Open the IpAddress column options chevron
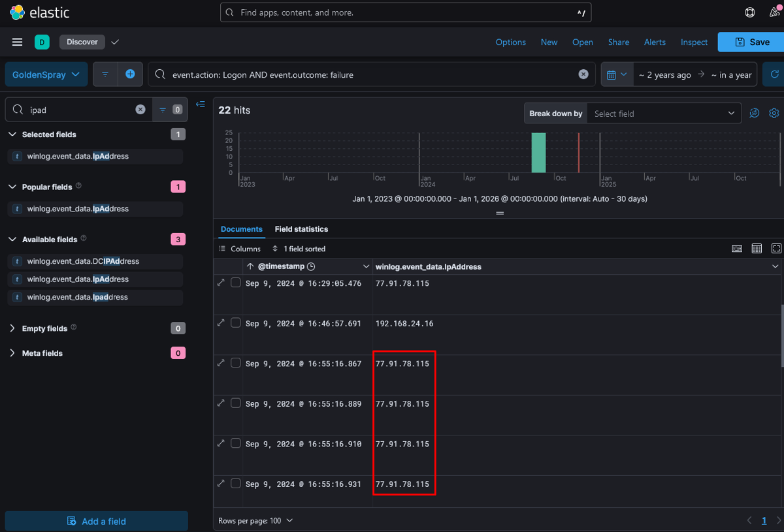 tap(776, 266)
